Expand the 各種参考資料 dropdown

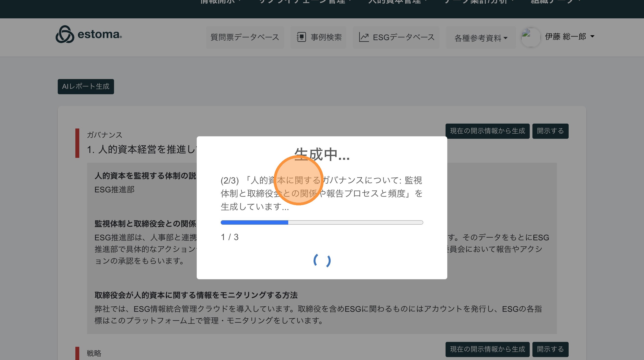481,38
